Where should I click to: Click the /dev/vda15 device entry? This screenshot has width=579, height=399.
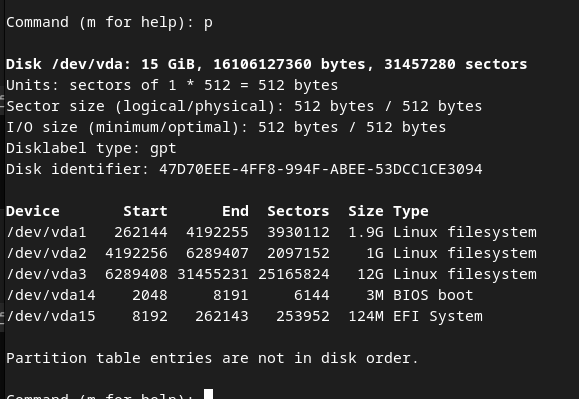(x=51, y=316)
